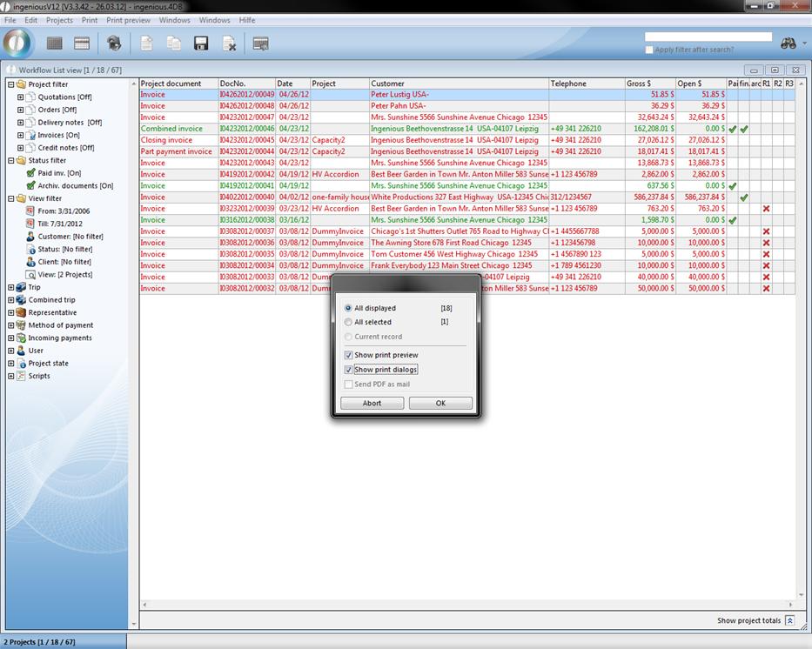Click the Abort button

coord(372,403)
